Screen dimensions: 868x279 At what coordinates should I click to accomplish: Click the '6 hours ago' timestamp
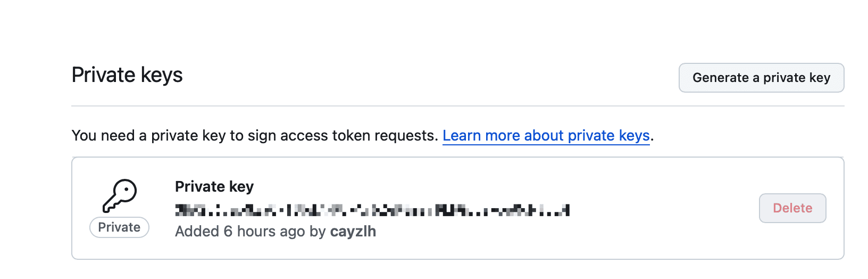point(264,232)
